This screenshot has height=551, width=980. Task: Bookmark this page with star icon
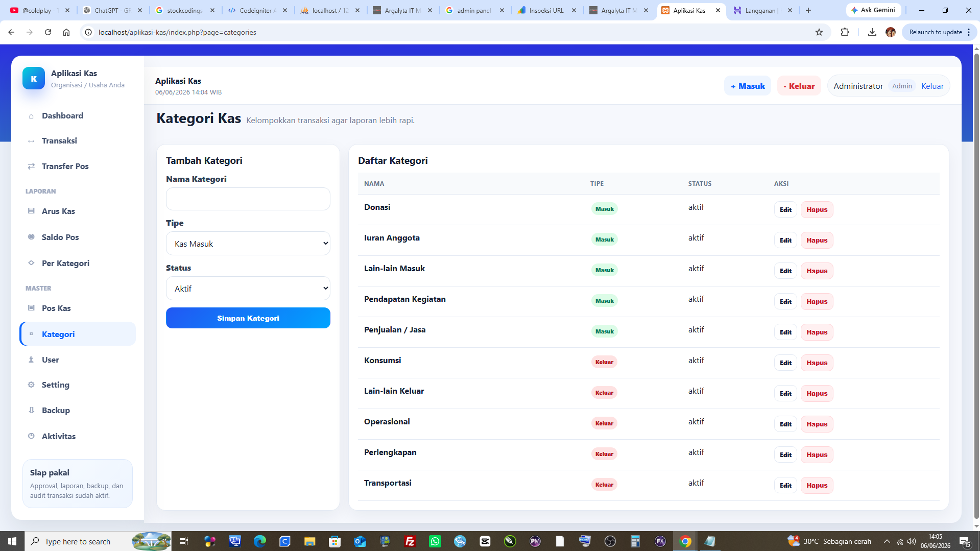(x=819, y=32)
